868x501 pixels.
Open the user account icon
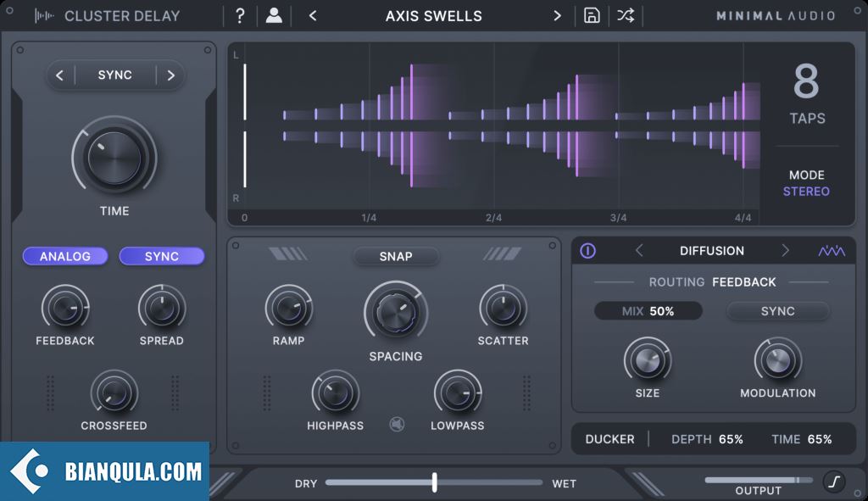point(274,15)
